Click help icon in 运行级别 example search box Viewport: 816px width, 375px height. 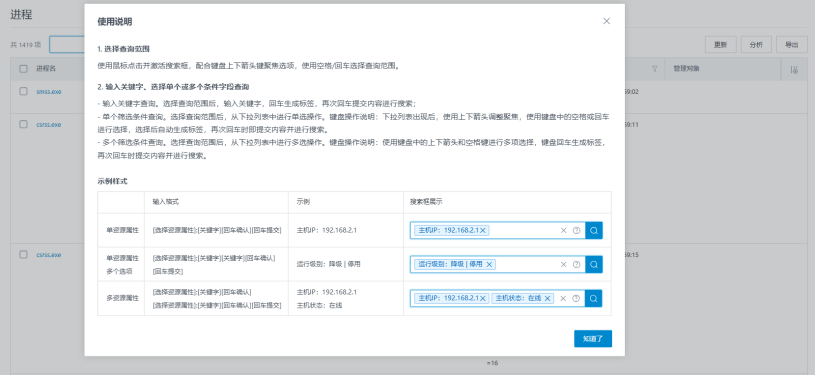coord(577,264)
